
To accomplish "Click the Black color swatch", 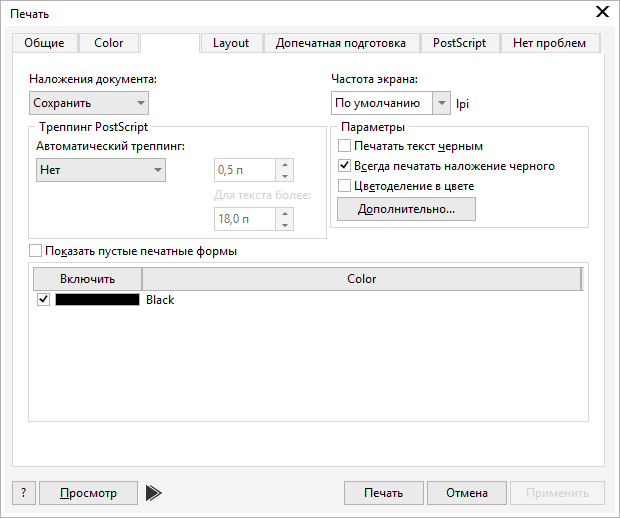I will [97, 299].
